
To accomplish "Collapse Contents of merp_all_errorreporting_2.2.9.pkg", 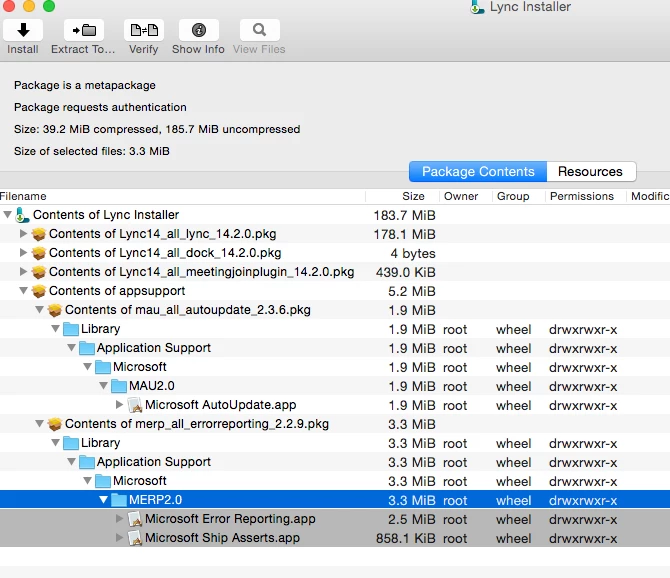I will pyautogui.click(x=39, y=423).
